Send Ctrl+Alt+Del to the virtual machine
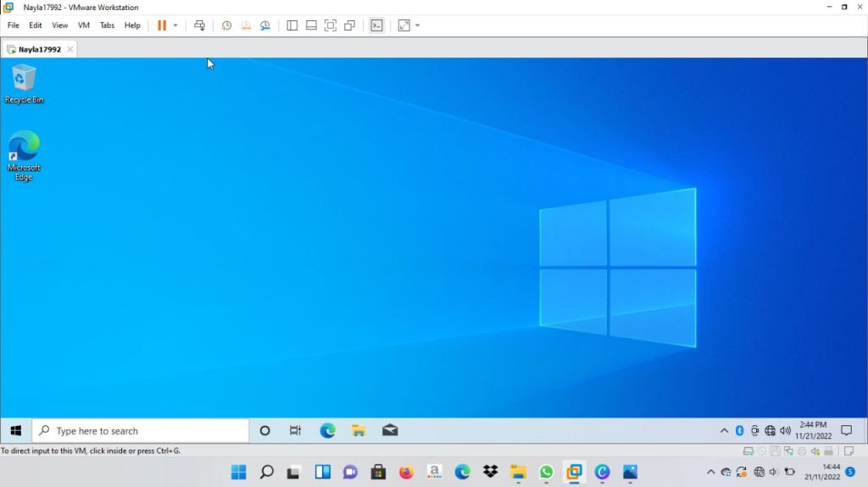Viewport: 868px width, 487px height. pos(200,25)
